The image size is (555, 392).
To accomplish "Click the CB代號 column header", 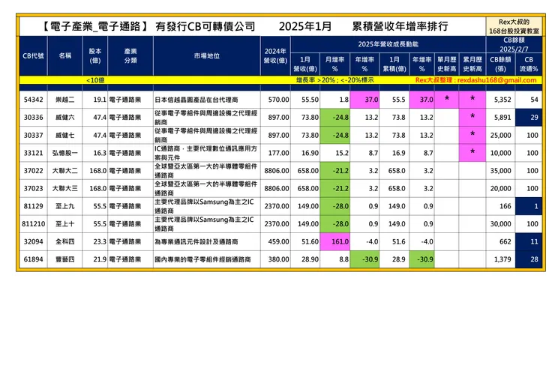I will click(33, 56).
